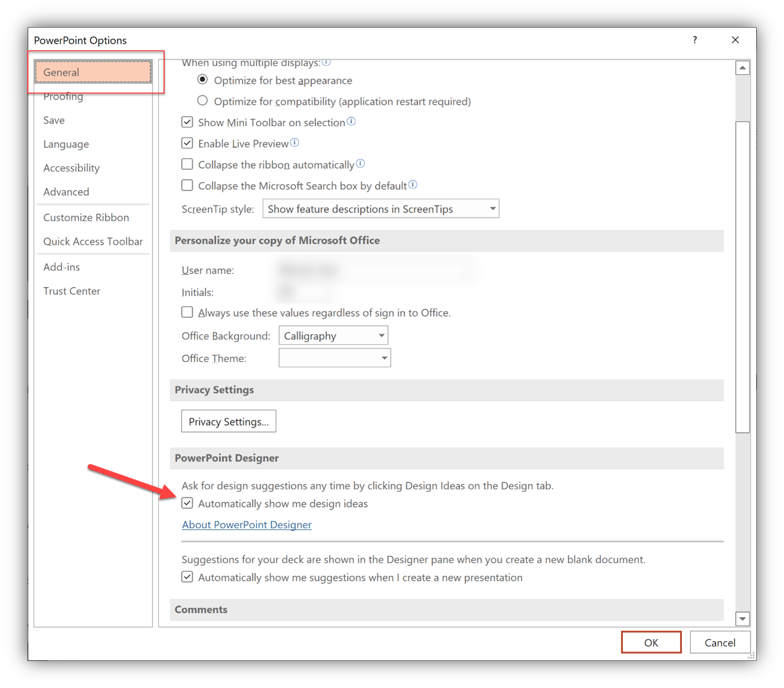Switch to the Advanced category
The image size is (784, 688).
pyautogui.click(x=66, y=192)
